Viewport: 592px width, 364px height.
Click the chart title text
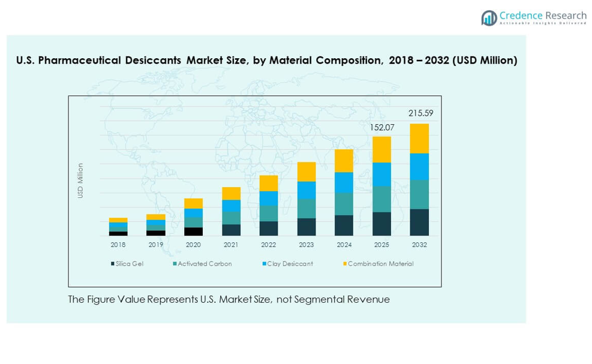(x=266, y=61)
